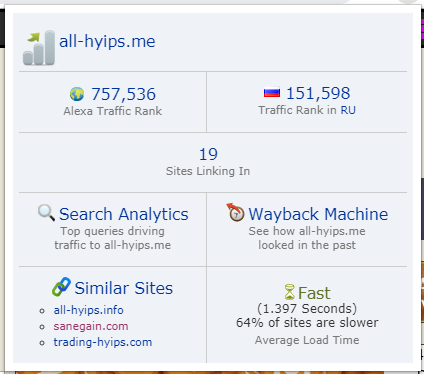Viewport: 424px width, 374px height.
Task: Click the Fast load speed label
Action: [314, 293]
